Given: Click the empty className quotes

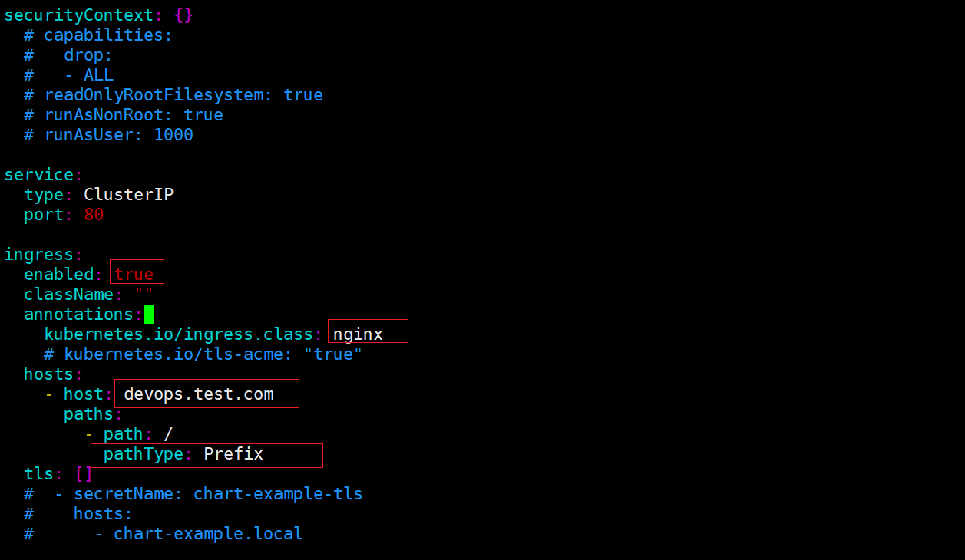Looking at the screenshot, I should tap(144, 294).
